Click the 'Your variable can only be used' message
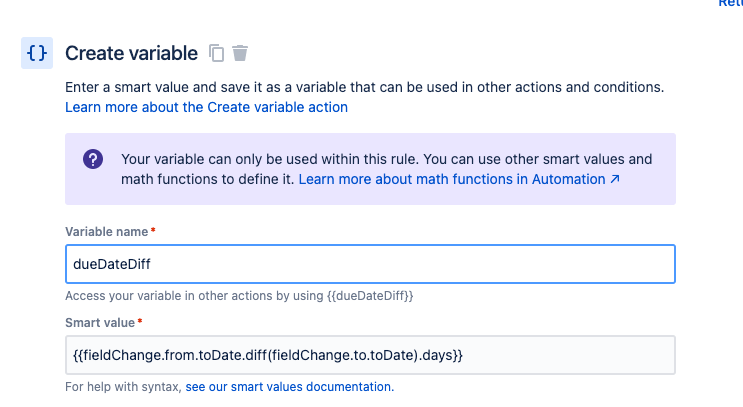This screenshot has width=743, height=407. (387, 169)
